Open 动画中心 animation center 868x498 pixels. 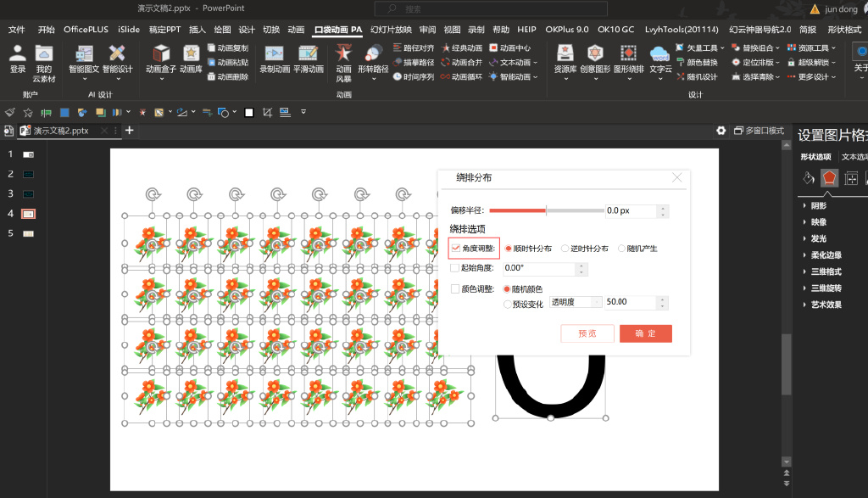pos(509,48)
